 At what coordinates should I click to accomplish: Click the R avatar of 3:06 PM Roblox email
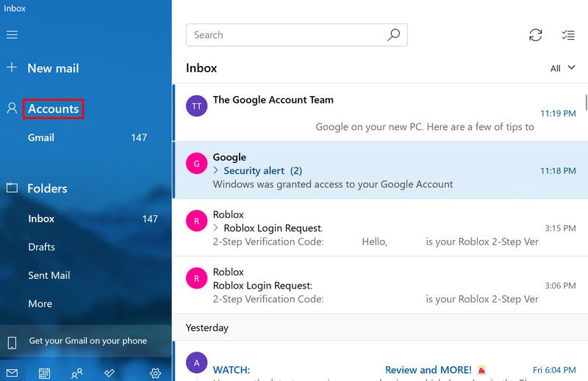(x=196, y=278)
